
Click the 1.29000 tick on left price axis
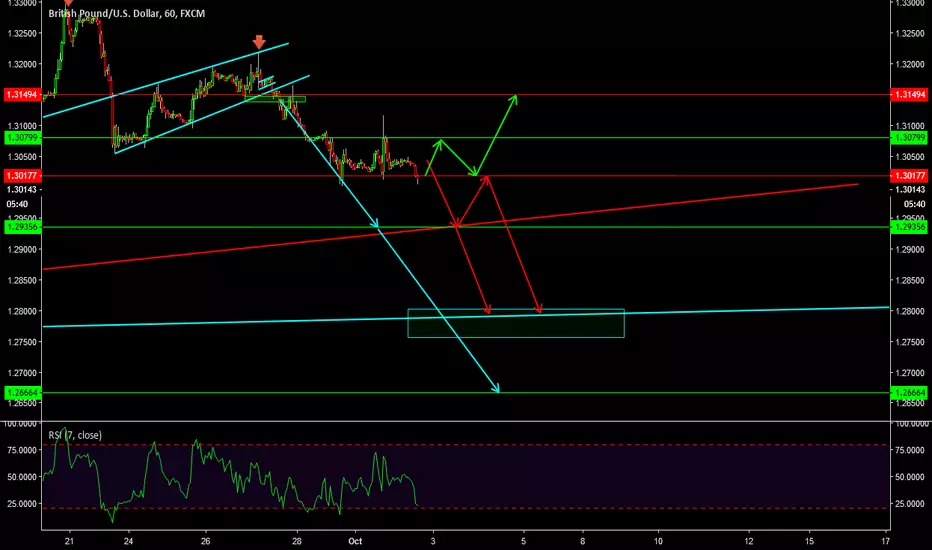click(x=21, y=250)
